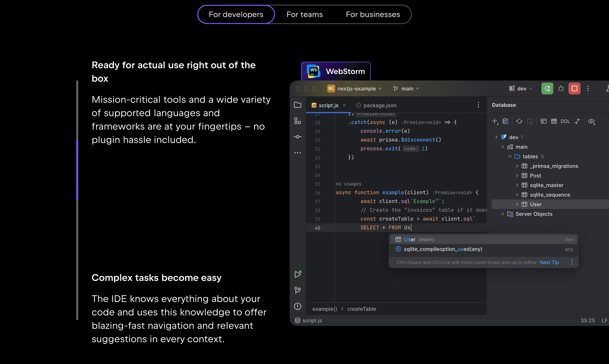The height and width of the screenshot is (364, 609).
Task: Expand the sqlite_sequence table node
Action: coord(517,195)
